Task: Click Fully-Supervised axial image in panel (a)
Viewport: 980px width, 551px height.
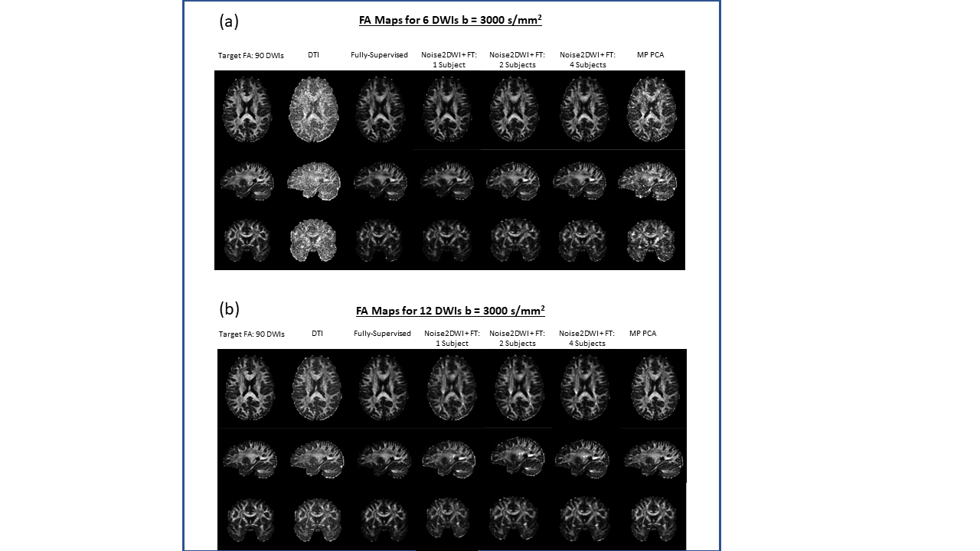Action: (x=381, y=109)
